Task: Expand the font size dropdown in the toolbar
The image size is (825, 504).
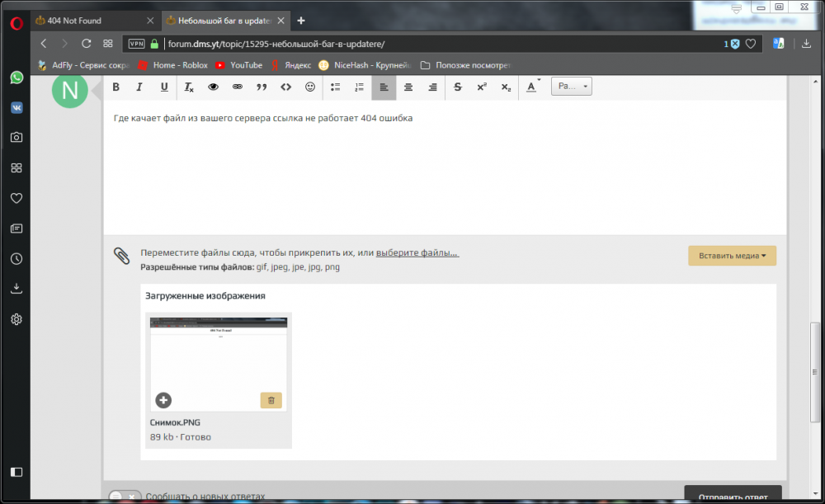Action: 571,87
